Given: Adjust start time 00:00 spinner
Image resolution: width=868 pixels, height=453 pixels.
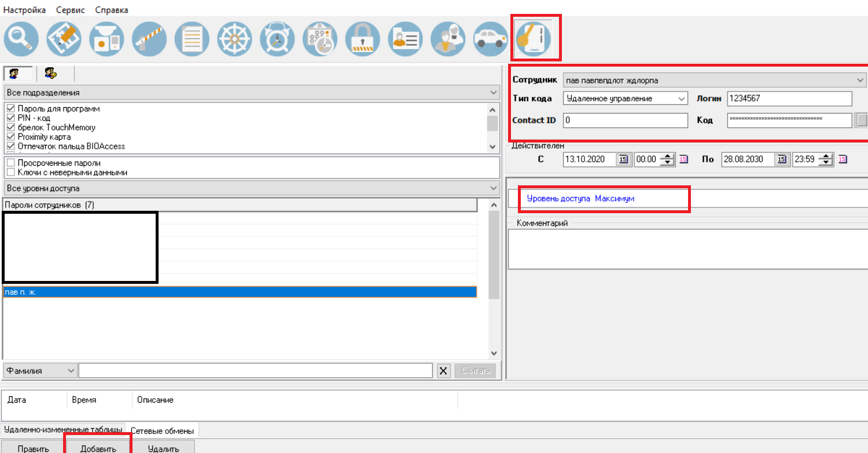Looking at the screenshot, I should (x=668, y=159).
